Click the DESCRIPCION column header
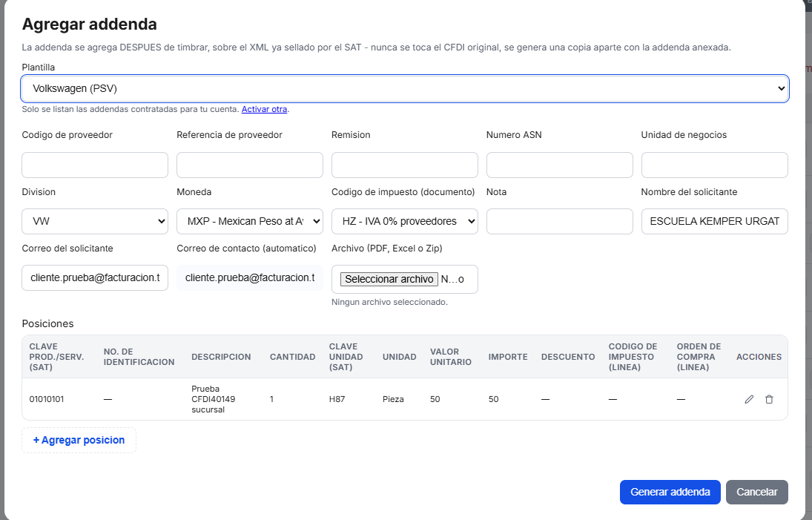The width and height of the screenshot is (812, 520). click(221, 357)
